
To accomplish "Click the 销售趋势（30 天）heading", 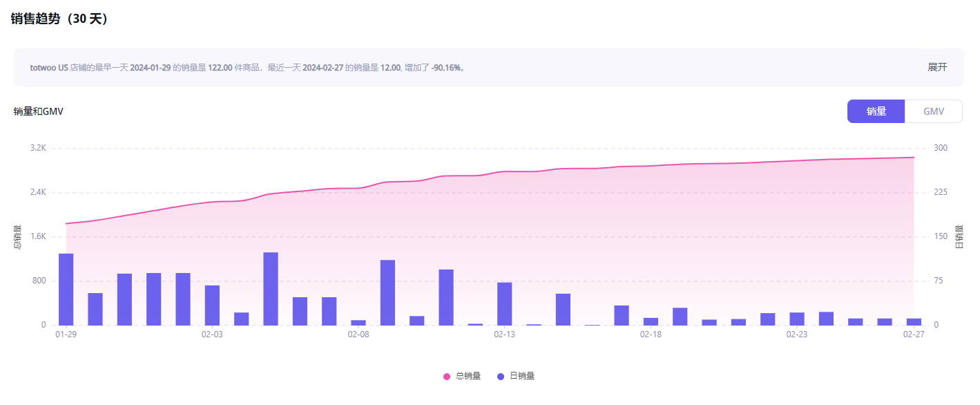I will pyautogui.click(x=59, y=19).
